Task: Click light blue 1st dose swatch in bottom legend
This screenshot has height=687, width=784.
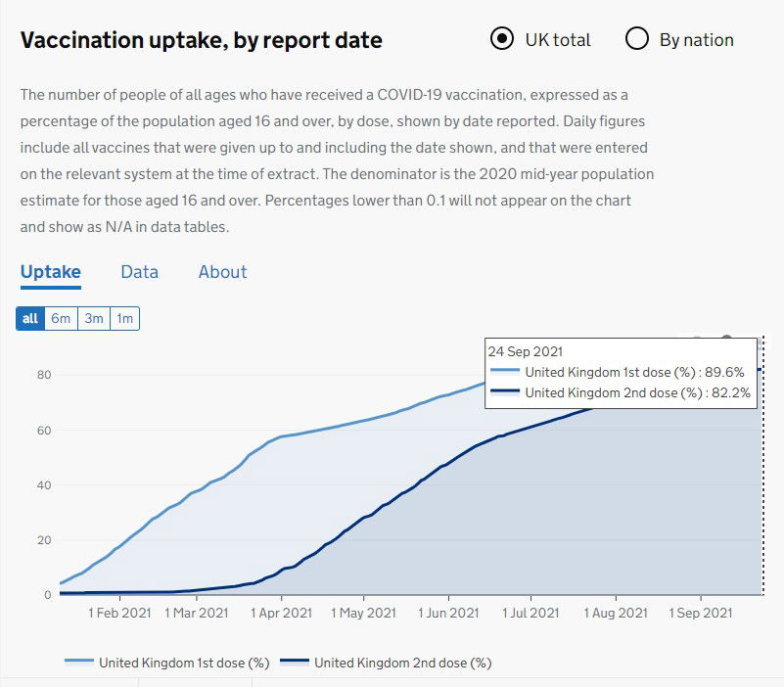Action: point(78,663)
